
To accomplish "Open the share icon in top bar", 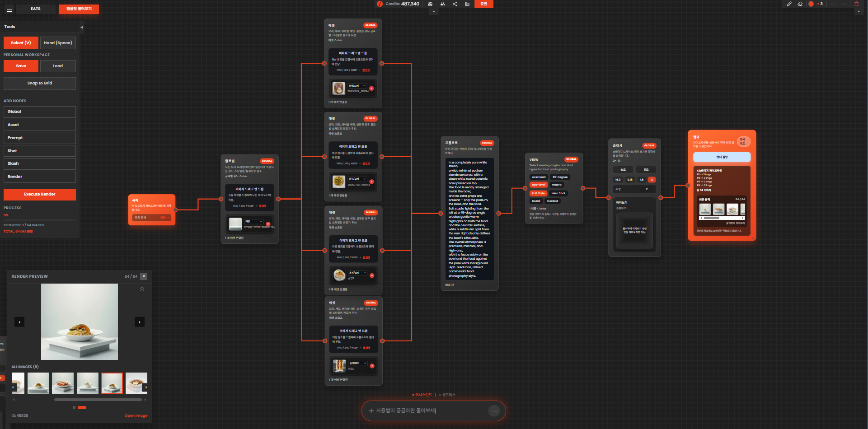I will (x=455, y=4).
